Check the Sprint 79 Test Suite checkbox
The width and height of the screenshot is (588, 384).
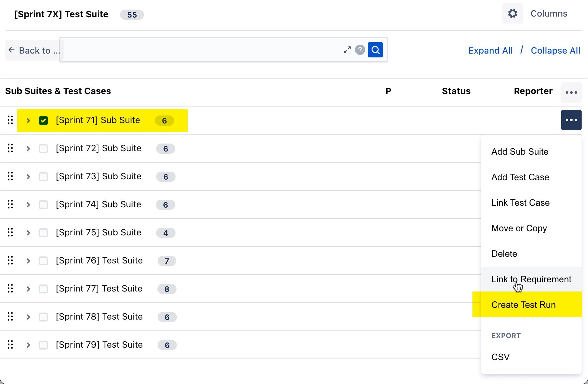point(43,345)
